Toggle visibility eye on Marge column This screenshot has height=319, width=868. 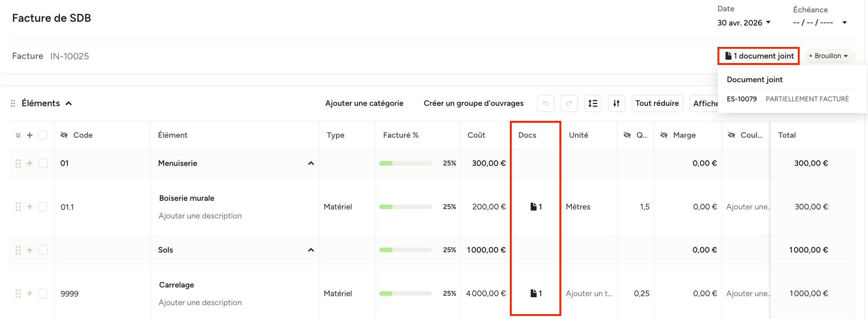pyautogui.click(x=664, y=135)
